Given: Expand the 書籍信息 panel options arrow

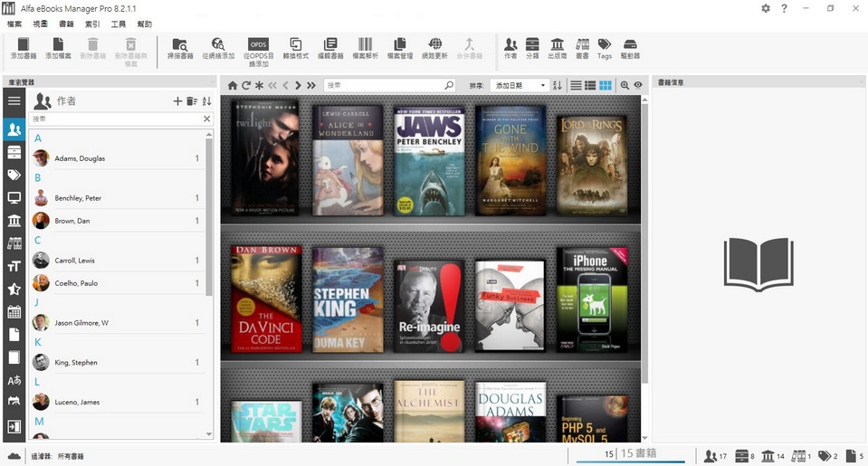Looking at the screenshot, I should click(x=860, y=82).
